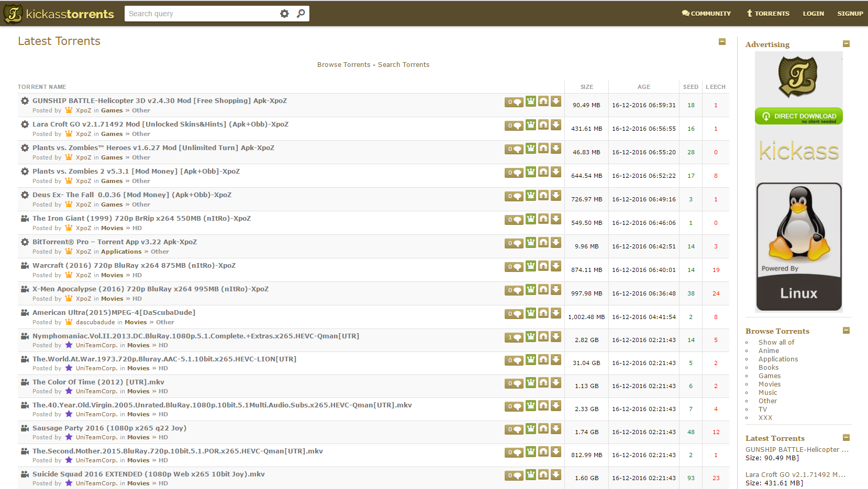The height and width of the screenshot is (489, 868).
Task: Open advanced search options gear icon
Action: pyautogui.click(x=284, y=13)
